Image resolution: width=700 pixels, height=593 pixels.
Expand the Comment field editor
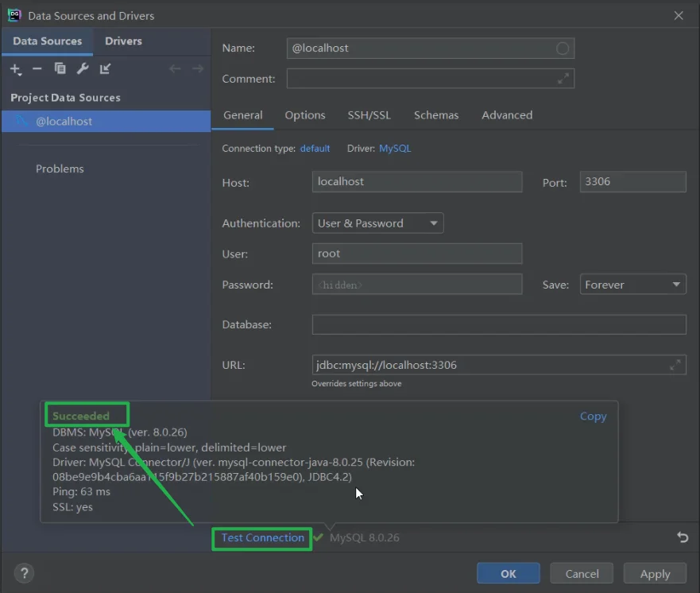pos(563,79)
